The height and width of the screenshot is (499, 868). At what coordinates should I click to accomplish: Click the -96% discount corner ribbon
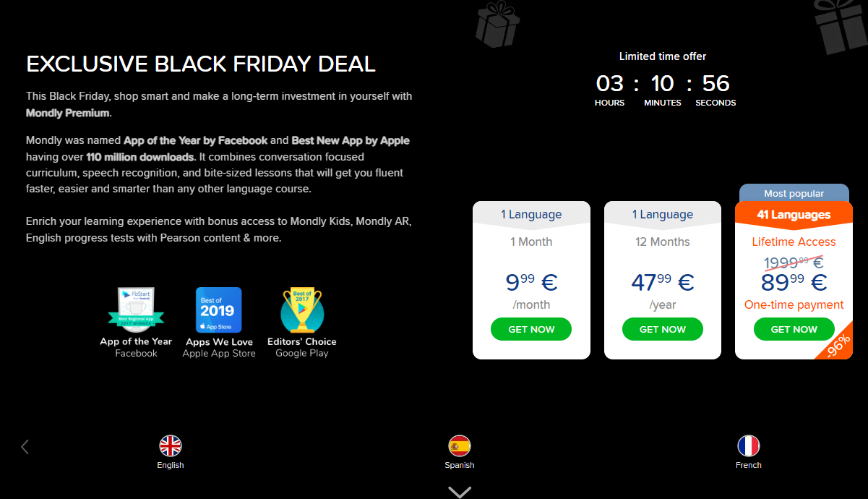[x=837, y=344]
